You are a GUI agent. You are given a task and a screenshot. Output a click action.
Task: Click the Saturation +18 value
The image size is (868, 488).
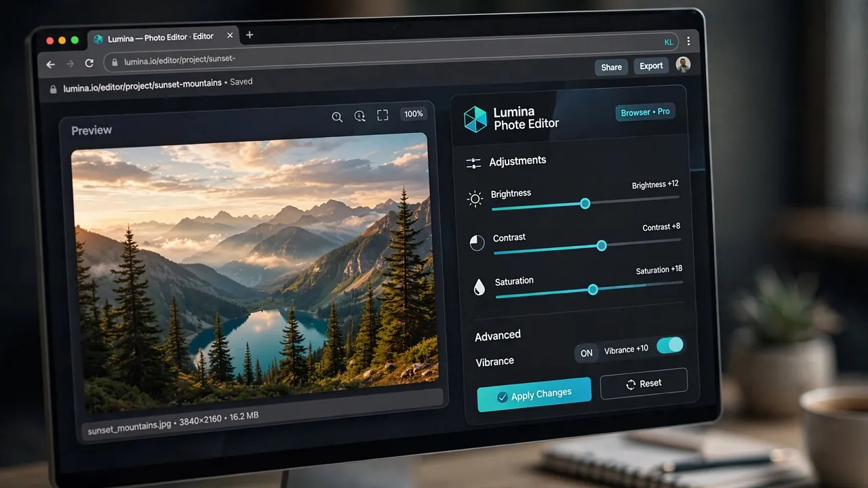tap(659, 270)
